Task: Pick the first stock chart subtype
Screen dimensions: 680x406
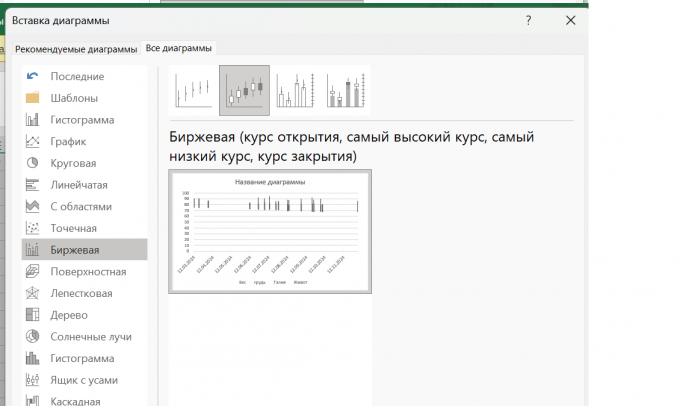Action: 194,91
